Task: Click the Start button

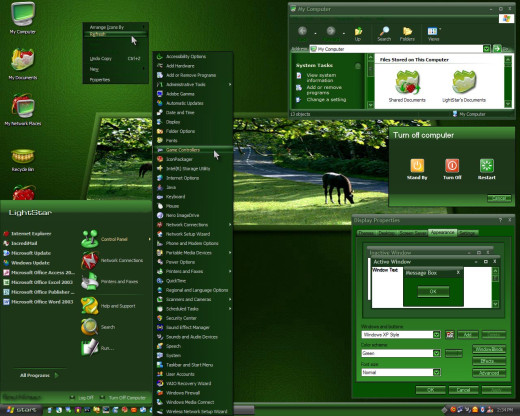Action: [x=21, y=410]
